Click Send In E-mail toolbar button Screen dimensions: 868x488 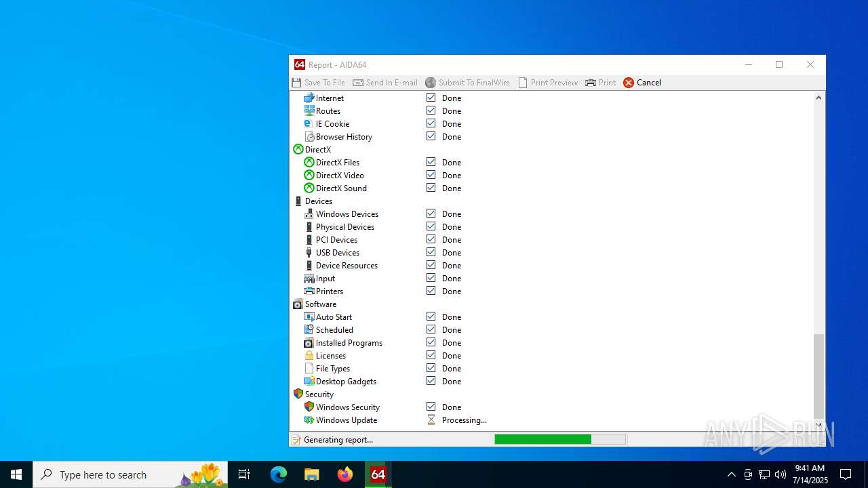385,83
